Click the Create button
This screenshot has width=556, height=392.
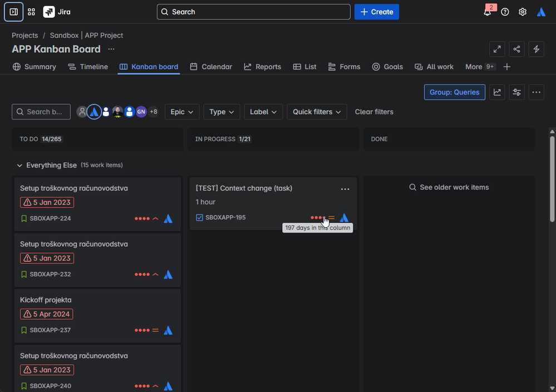pos(377,12)
